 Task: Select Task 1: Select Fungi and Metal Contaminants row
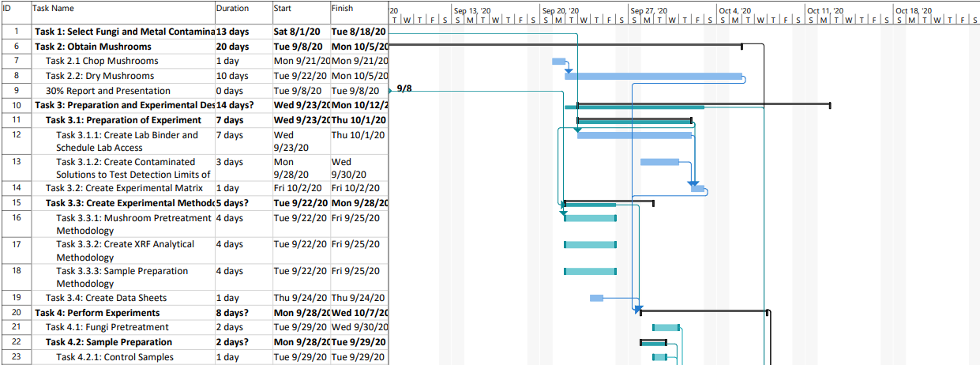(x=194, y=32)
